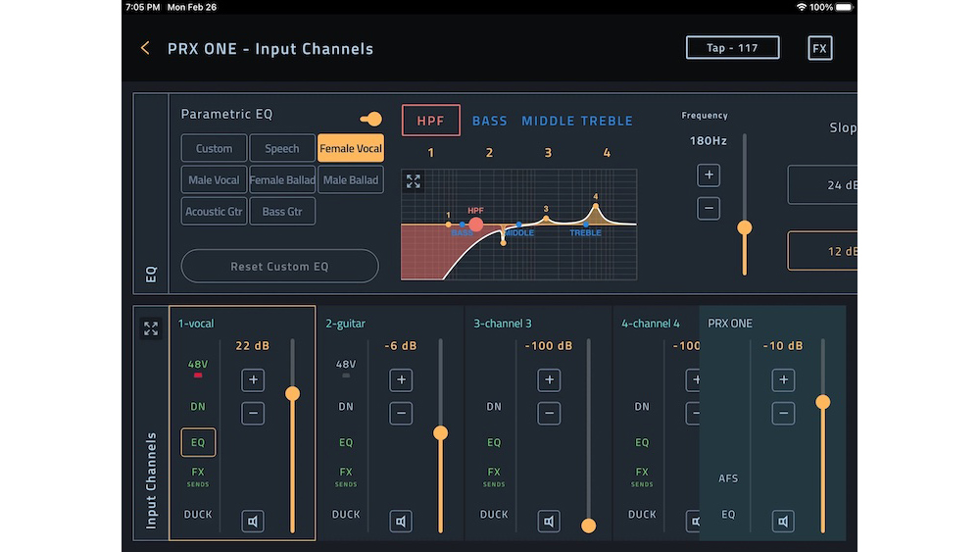980x552 pixels.
Task: Decrease HPF frequency with the minus button
Action: (709, 208)
